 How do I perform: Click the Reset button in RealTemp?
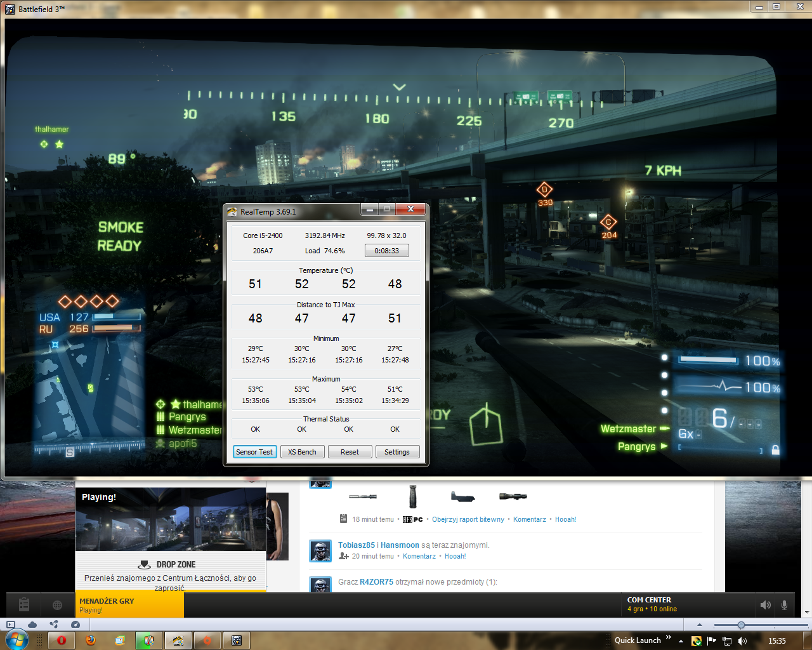point(350,452)
